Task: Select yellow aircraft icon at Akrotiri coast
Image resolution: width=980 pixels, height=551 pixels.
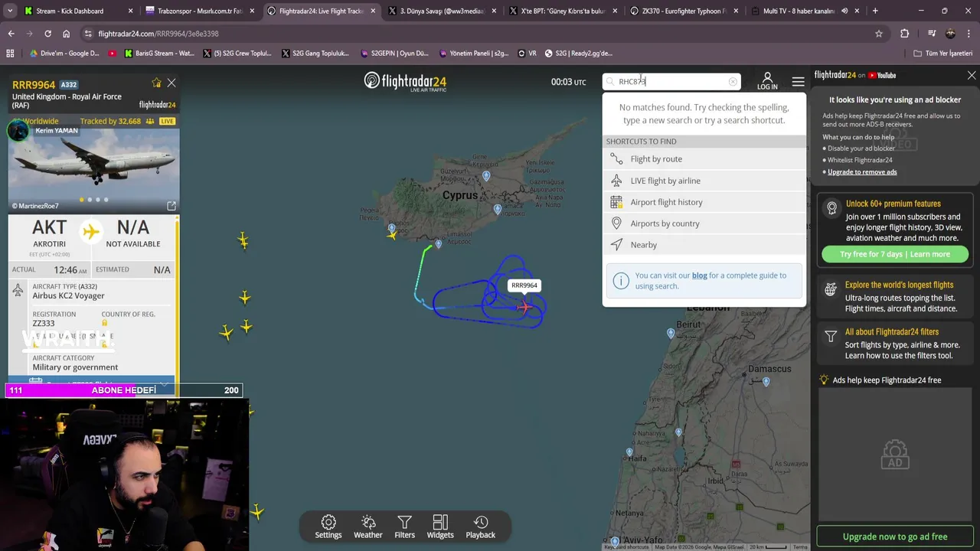Action: coord(392,235)
